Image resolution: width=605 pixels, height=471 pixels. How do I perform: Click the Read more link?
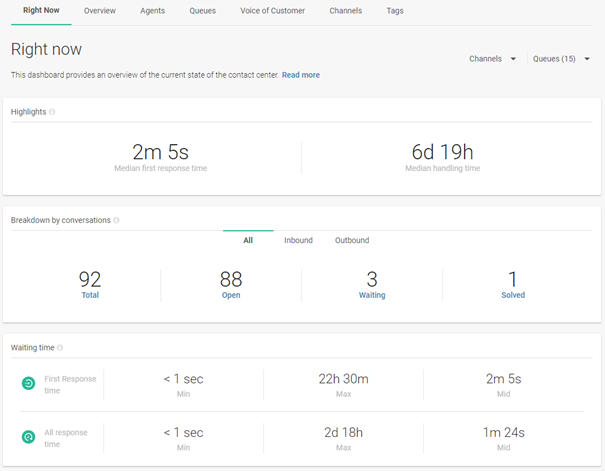(x=301, y=75)
